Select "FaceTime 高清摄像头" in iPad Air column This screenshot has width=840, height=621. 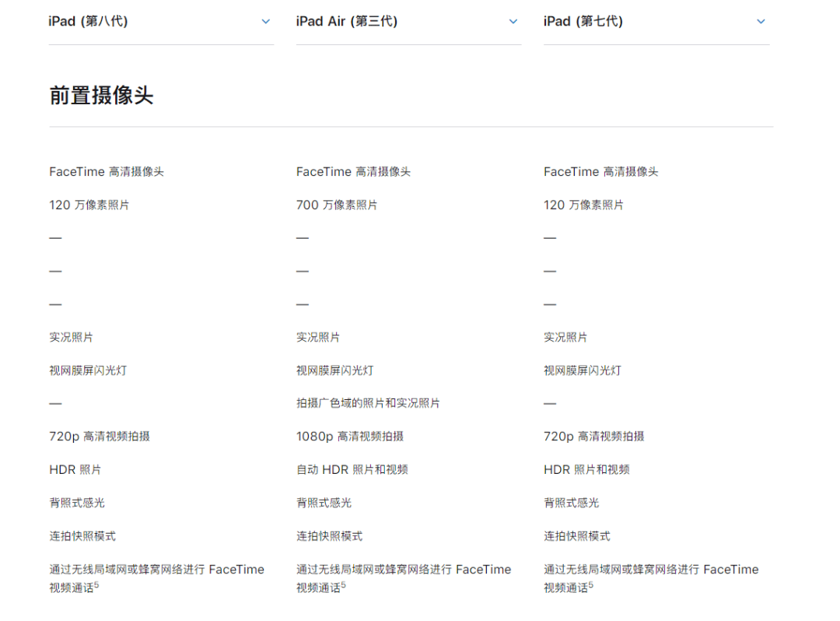click(x=354, y=172)
